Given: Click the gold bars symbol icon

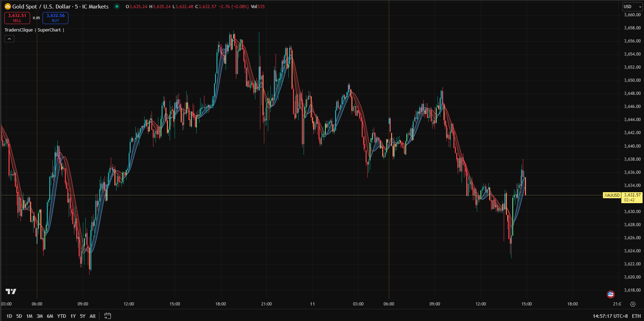Looking at the screenshot, I should click(7, 6).
